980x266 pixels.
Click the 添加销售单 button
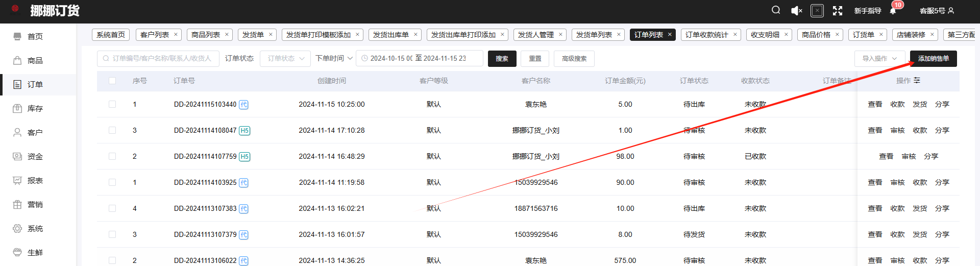tap(933, 59)
